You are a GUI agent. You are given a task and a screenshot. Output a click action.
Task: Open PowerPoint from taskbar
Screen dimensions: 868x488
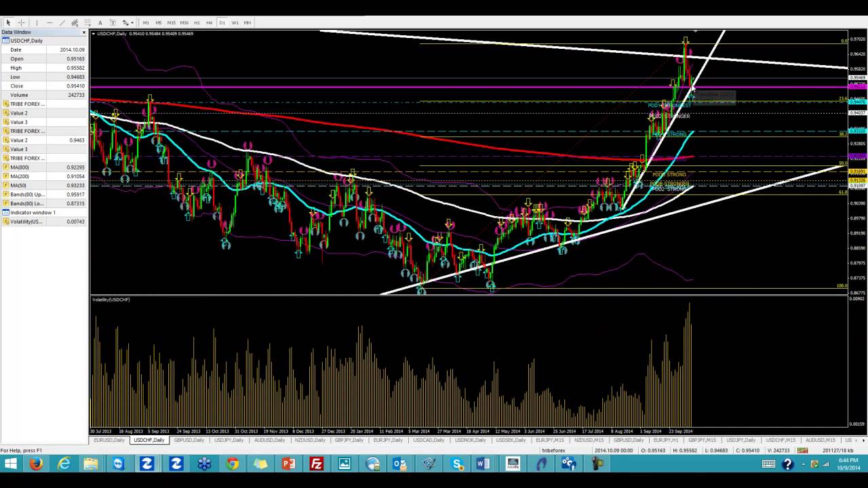point(288,464)
